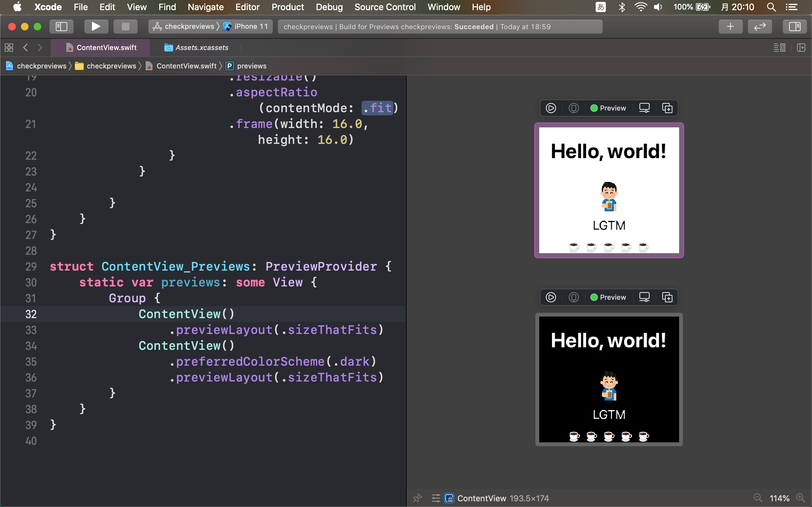Viewport: 812px width, 507px height.
Task: Click the previews breadcrumb item
Action: click(x=251, y=66)
